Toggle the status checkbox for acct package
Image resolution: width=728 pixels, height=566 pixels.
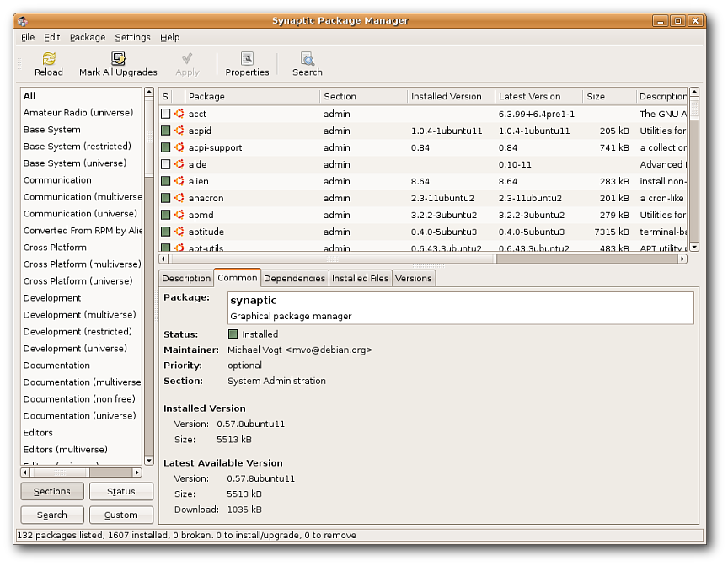(x=166, y=114)
